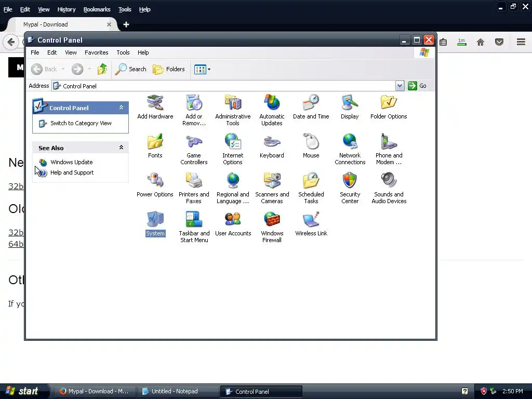
Task: Click the taskbar clock showing 2:50 PM
Action: 513,391
